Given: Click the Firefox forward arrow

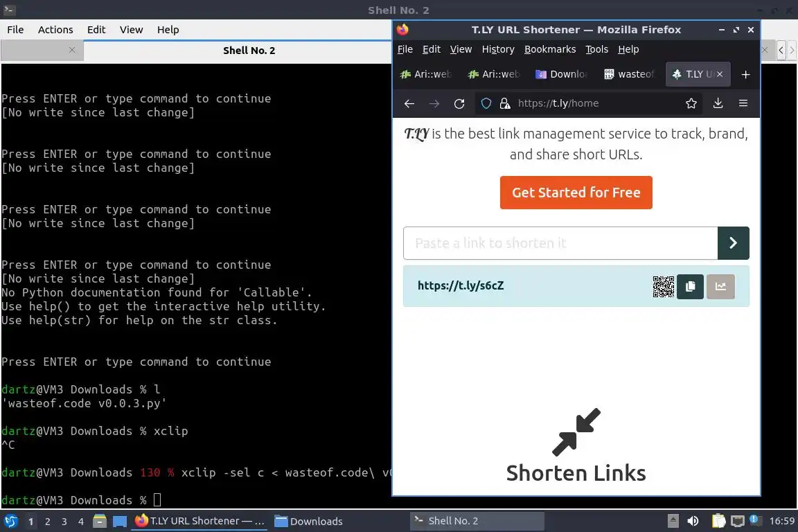Looking at the screenshot, I should [434, 103].
